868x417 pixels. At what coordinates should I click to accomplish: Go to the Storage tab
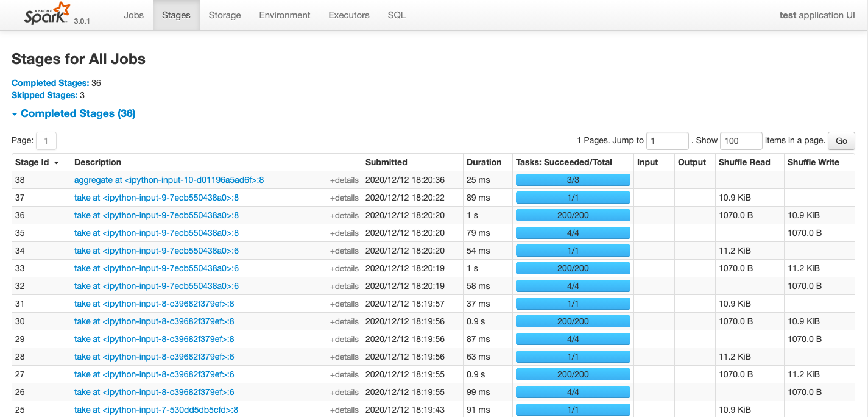[x=225, y=15]
